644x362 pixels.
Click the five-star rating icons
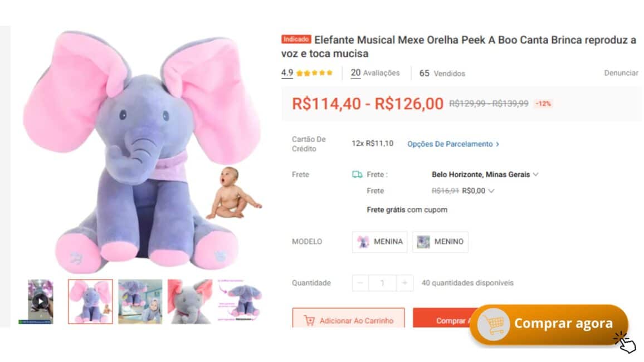click(314, 73)
